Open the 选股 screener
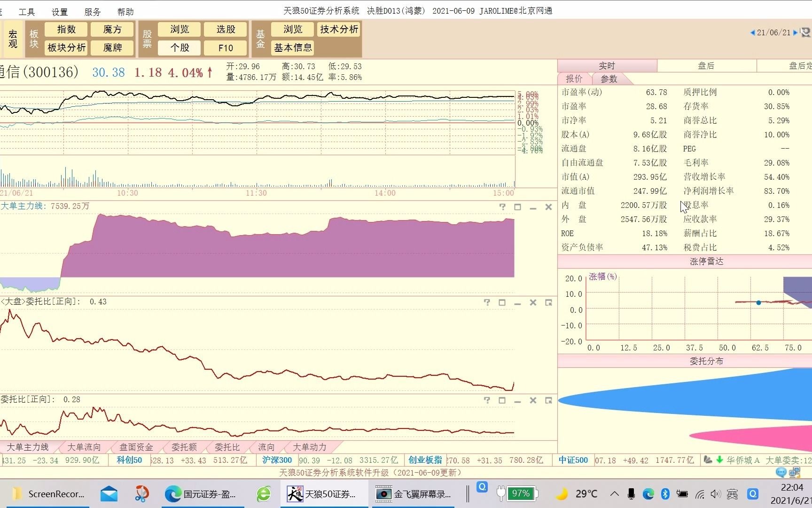Image resolution: width=812 pixels, height=508 pixels. (x=226, y=29)
